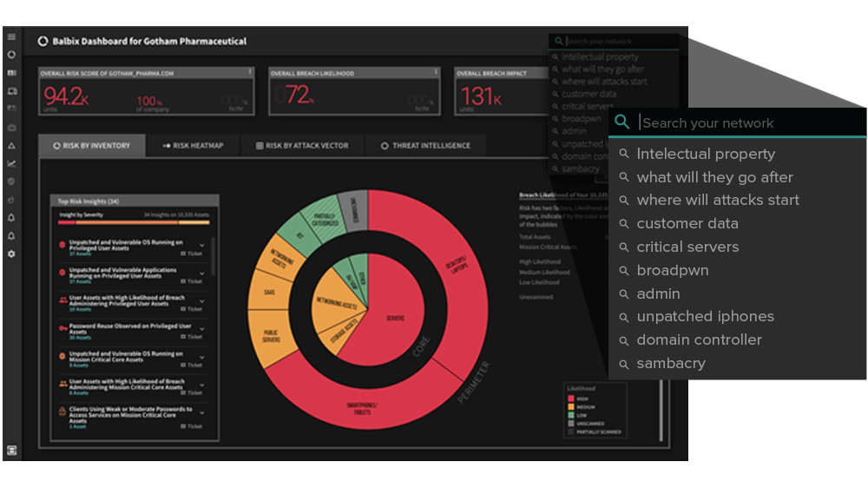Image resolution: width=868 pixels, height=488 pixels.
Task: Expand Password Reuse on Privileged User Assets insight
Action: tap(202, 329)
